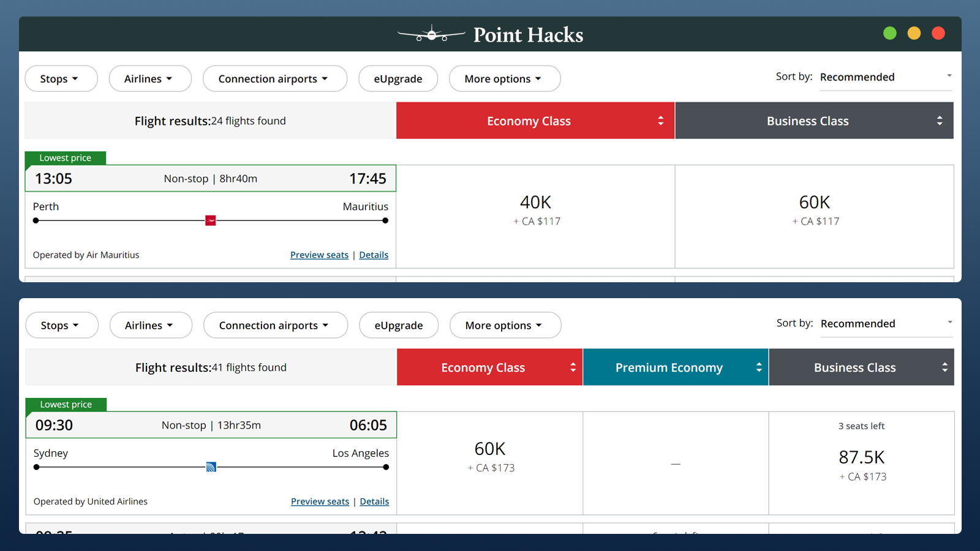Click 'Non-stop | 8hr40m' duration text
This screenshot has width=980, height=551.
coord(211,179)
